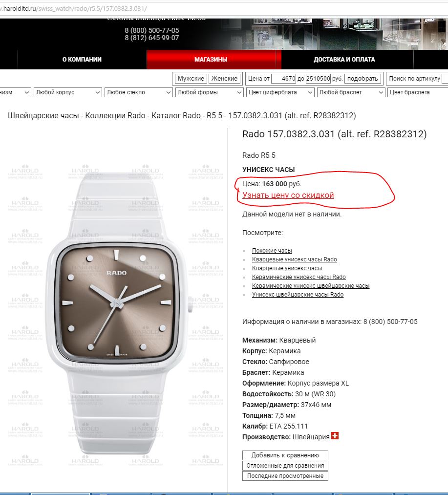This screenshot has width=448, height=495.
Task: Open the Цвет циферблата dropdown
Action: 280,92
